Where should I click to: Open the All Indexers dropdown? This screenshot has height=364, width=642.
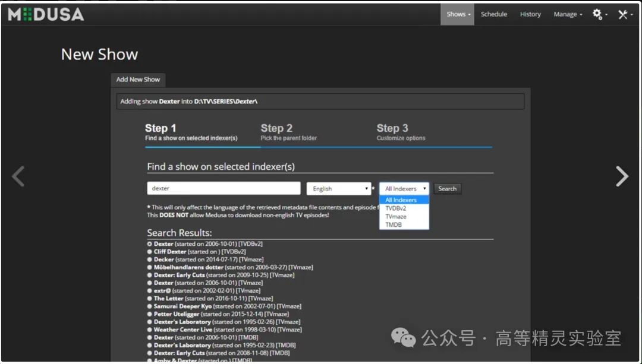coord(404,189)
